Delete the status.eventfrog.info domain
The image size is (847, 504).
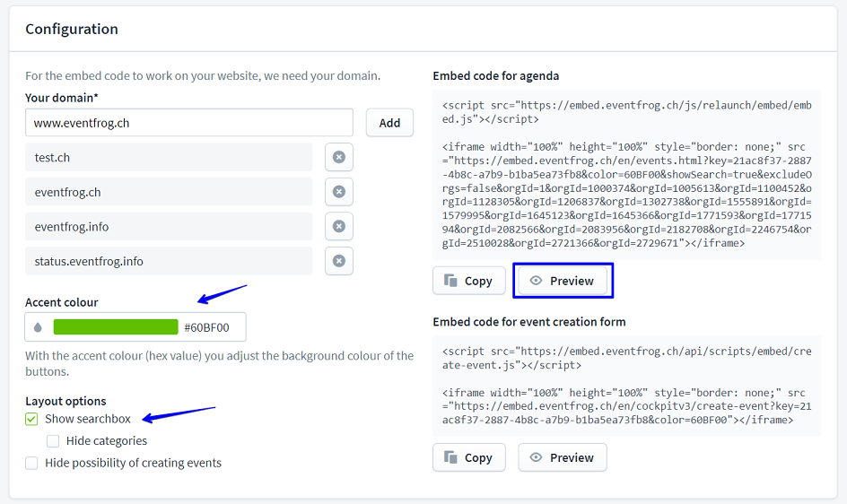click(338, 261)
